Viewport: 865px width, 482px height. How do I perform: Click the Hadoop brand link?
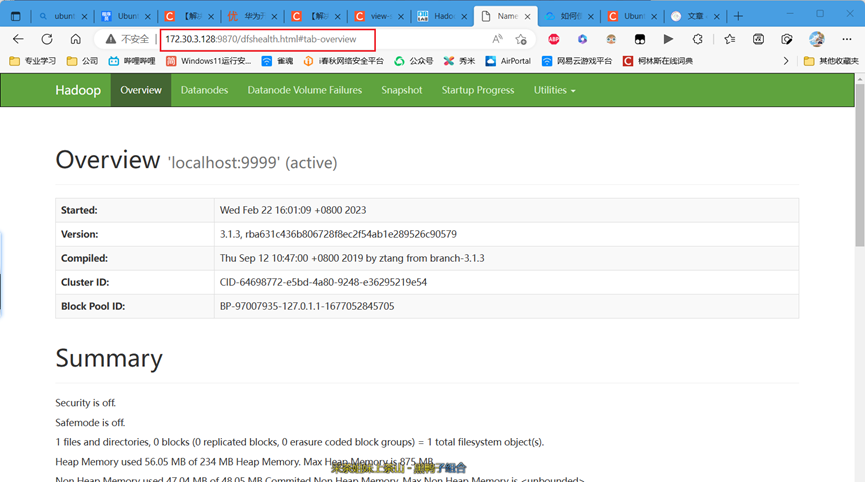(78, 90)
